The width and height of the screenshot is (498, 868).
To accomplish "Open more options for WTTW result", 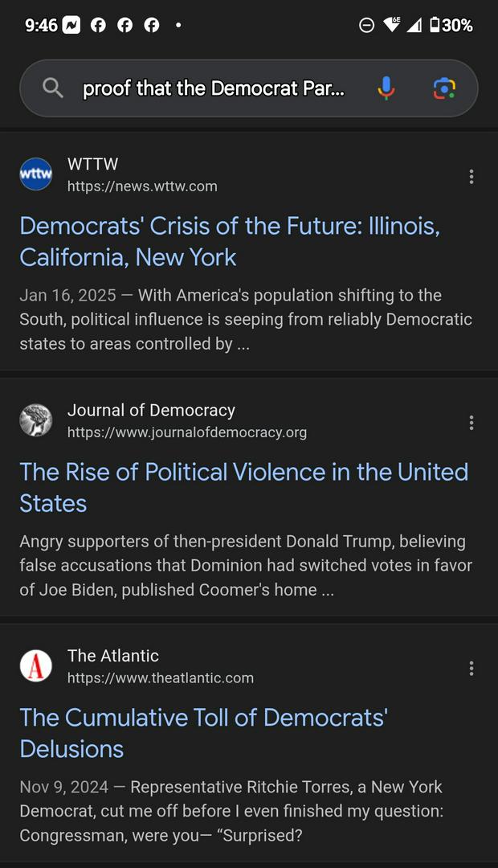I will [471, 177].
